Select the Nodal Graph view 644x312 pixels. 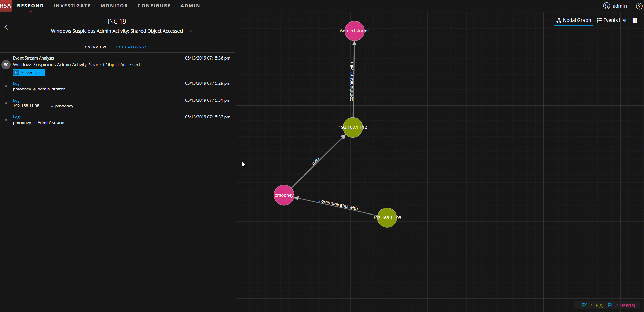click(573, 20)
